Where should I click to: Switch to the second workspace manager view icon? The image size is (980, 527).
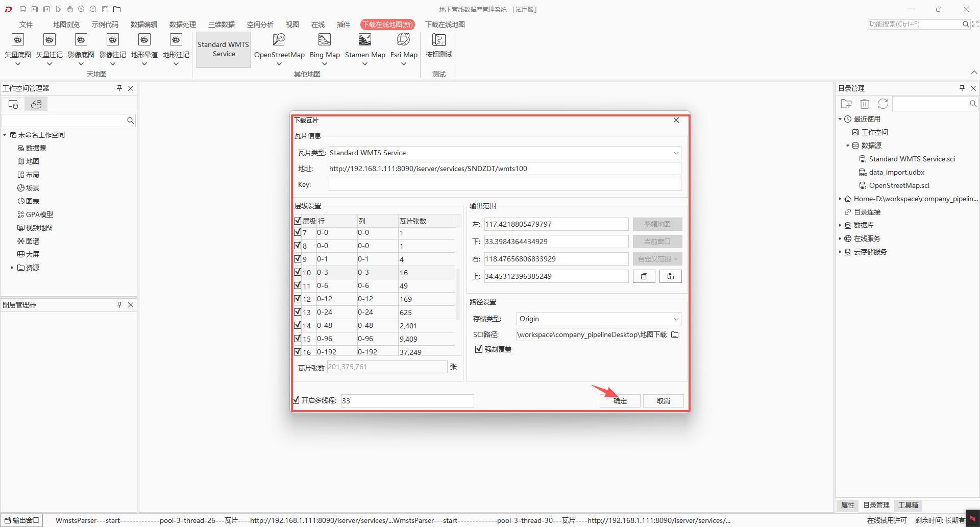36,104
